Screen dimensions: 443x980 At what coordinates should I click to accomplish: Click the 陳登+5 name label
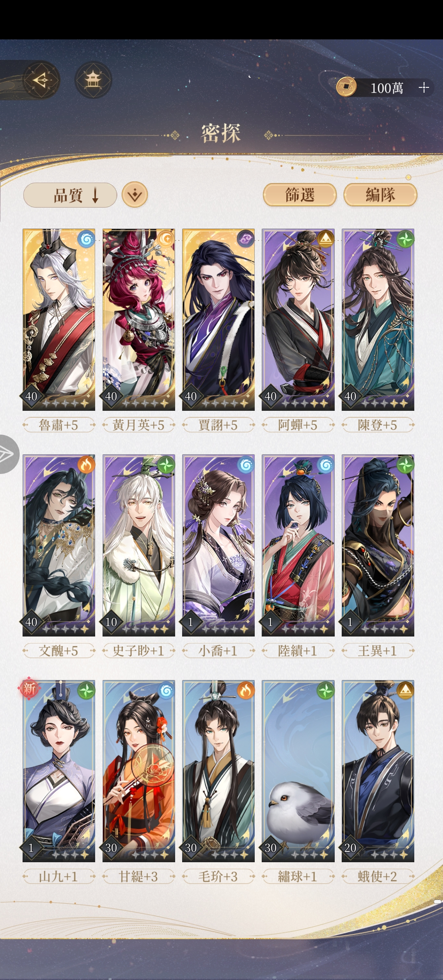click(x=378, y=425)
